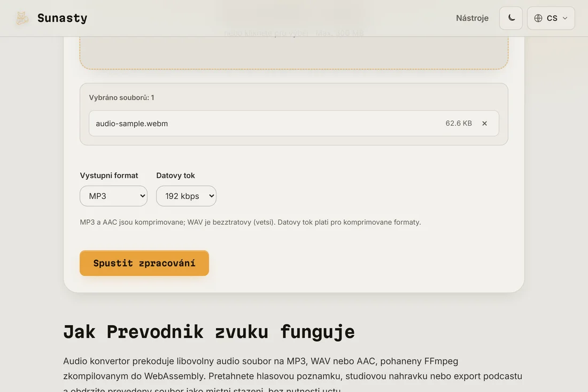Click the MP3 a AAC jsou komprimovane hint text

click(x=250, y=222)
